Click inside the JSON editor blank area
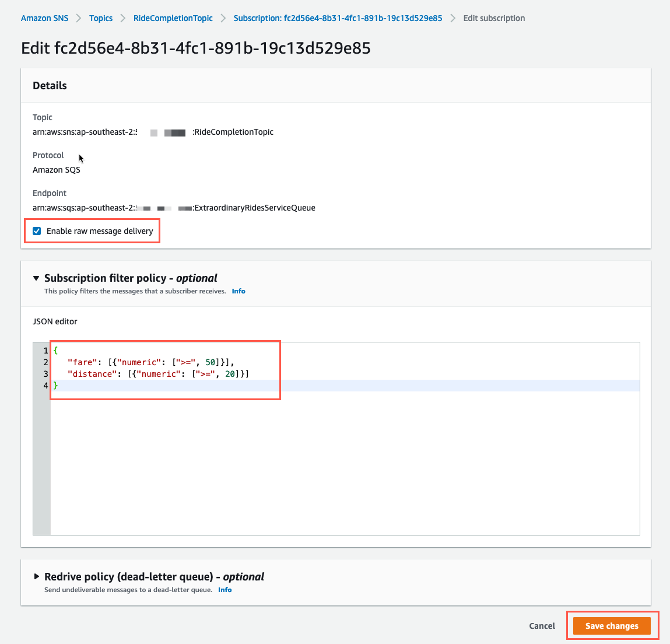This screenshot has height=644, width=670. tap(345, 463)
